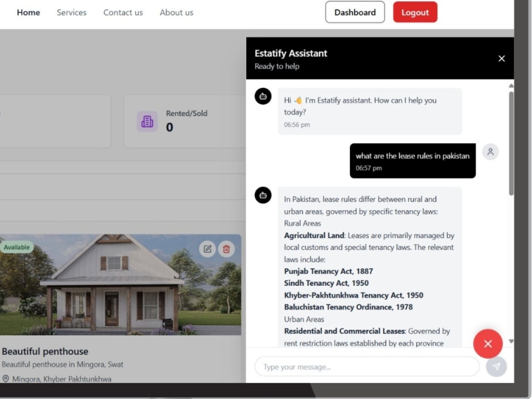The height and width of the screenshot is (399, 532).
Task: Open the Contact us page
Action: tap(123, 13)
